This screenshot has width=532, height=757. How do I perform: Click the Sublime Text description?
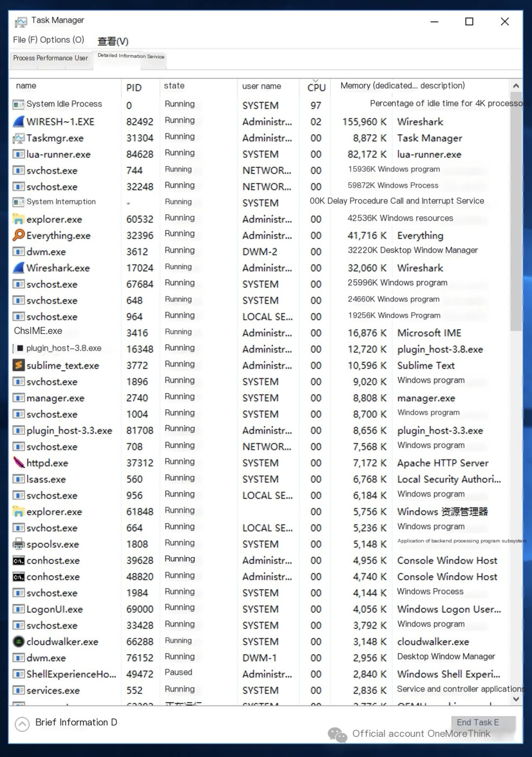click(426, 365)
